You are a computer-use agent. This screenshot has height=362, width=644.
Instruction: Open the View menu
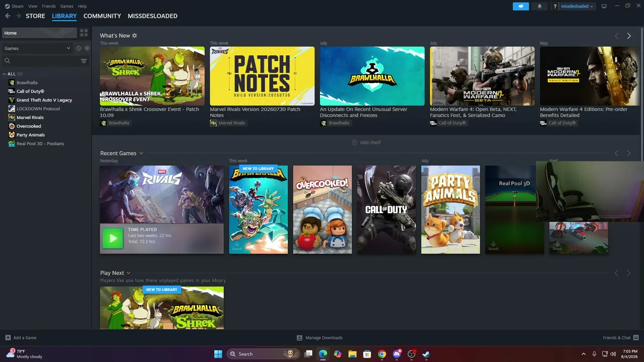(33, 6)
